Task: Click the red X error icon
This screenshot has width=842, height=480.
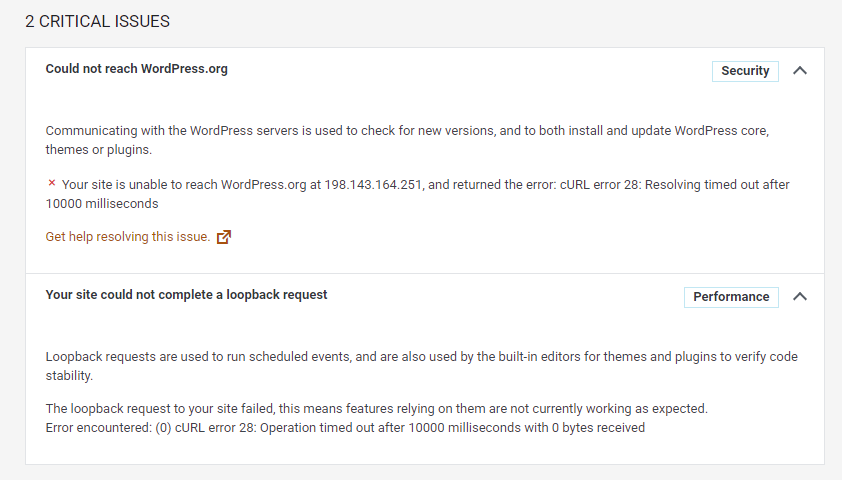Action: (x=52, y=184)
